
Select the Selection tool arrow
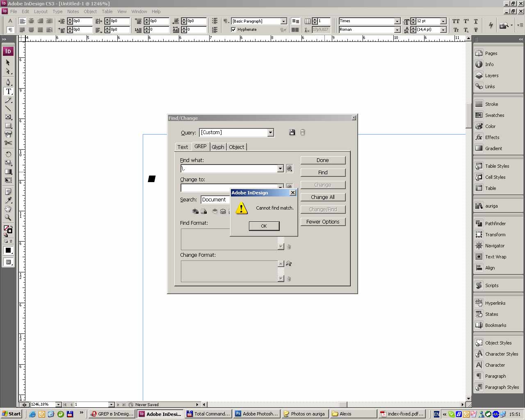[x=8, y=62]
